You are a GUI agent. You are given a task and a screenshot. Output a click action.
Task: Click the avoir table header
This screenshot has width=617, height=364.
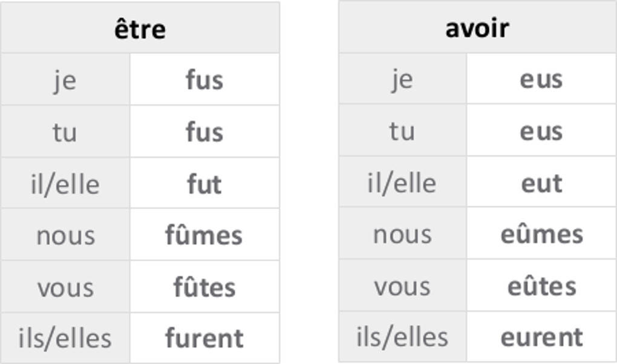pyautogui.click(x=477, y=28)
